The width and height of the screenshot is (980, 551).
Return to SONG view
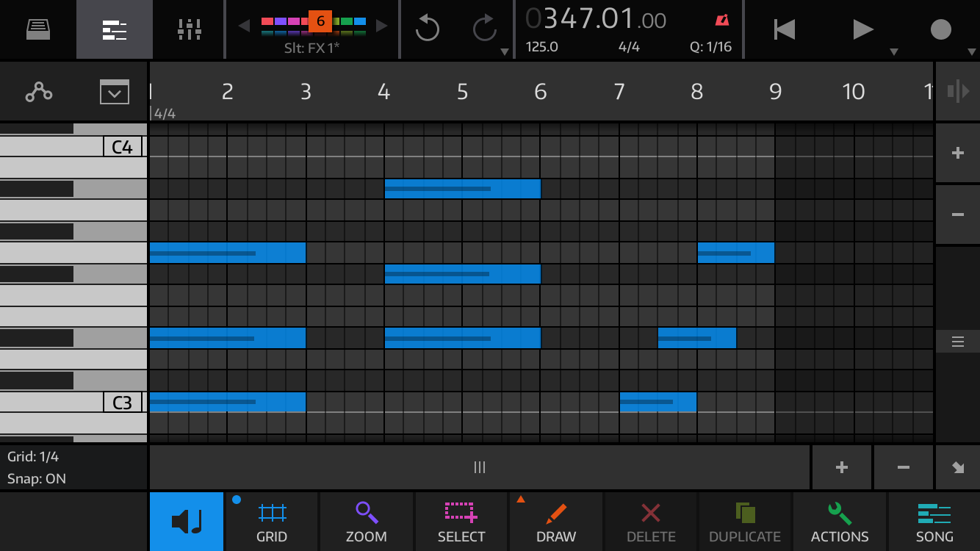[934, 522]
